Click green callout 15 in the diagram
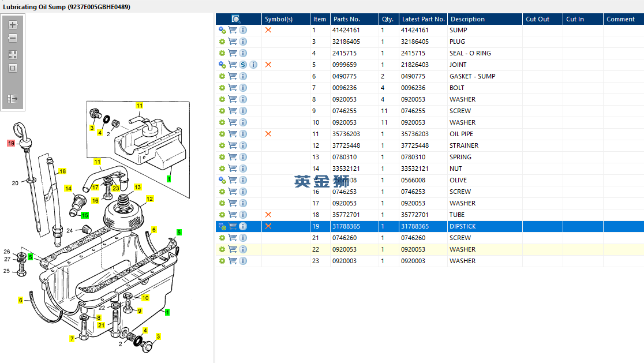 tap(85, 215)
